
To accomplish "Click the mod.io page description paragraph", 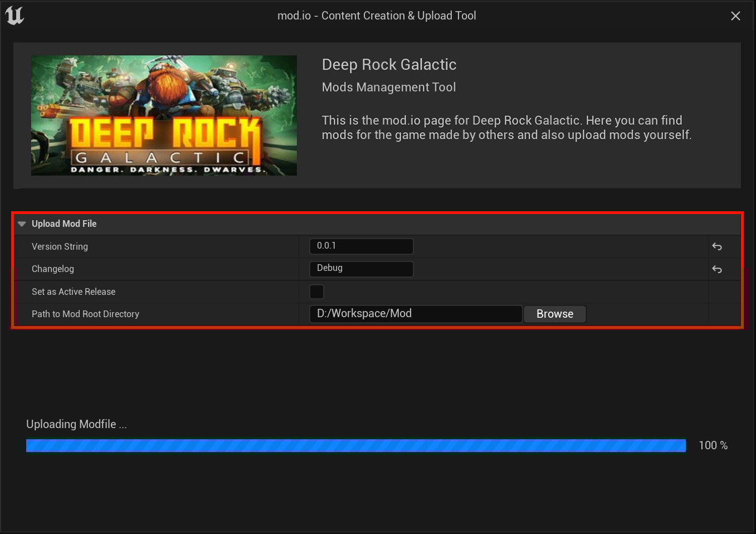I will (506, 128).
